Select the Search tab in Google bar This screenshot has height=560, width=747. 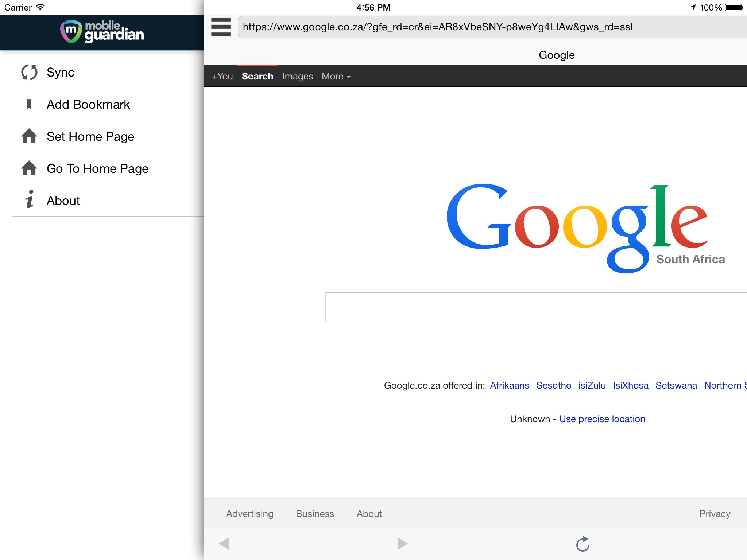click(x=257, y=77)
